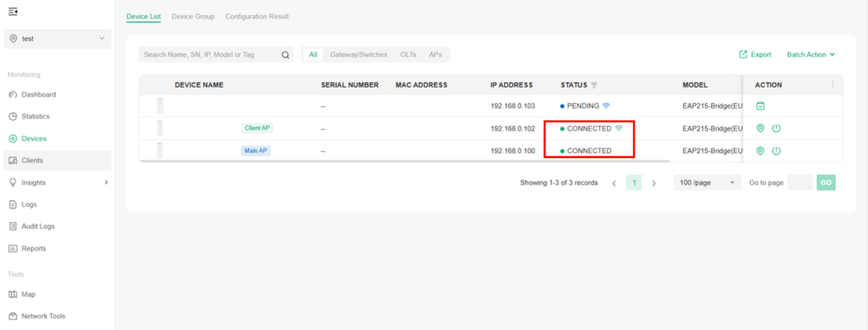
Task: Click the locate icon for Main AP
Action: (760, 151)
